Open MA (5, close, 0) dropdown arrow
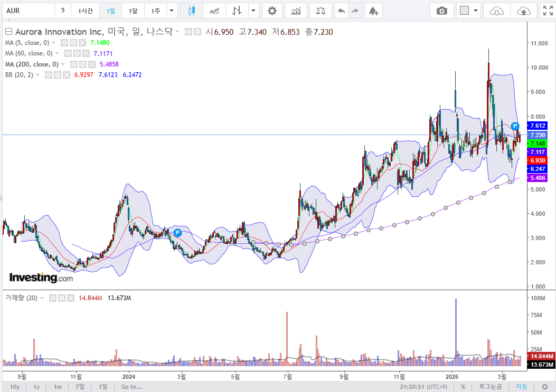 (53, 43)
